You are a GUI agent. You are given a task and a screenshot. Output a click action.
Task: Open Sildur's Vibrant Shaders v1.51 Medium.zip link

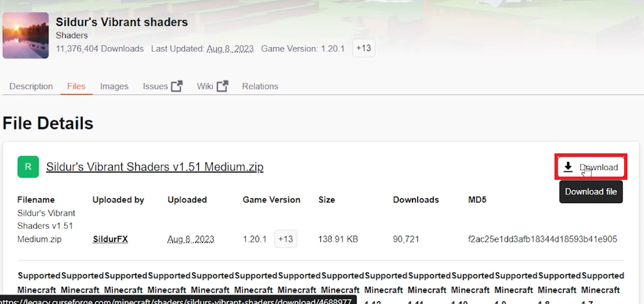pos(155,167)
